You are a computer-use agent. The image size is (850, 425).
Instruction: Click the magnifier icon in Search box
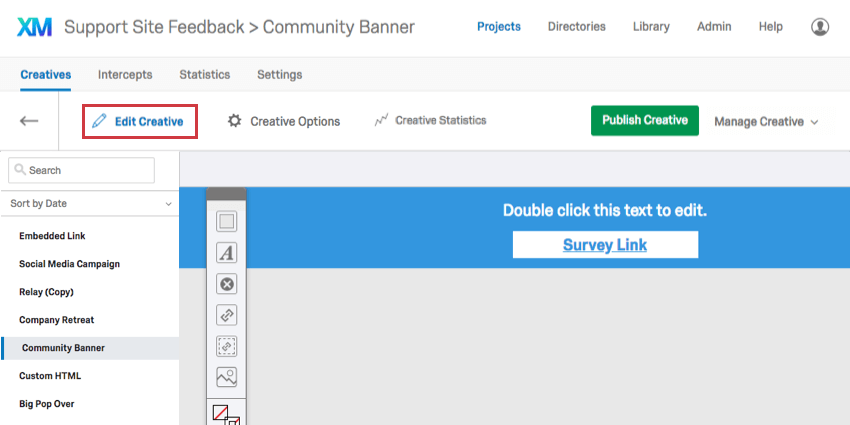click(20, 170)
